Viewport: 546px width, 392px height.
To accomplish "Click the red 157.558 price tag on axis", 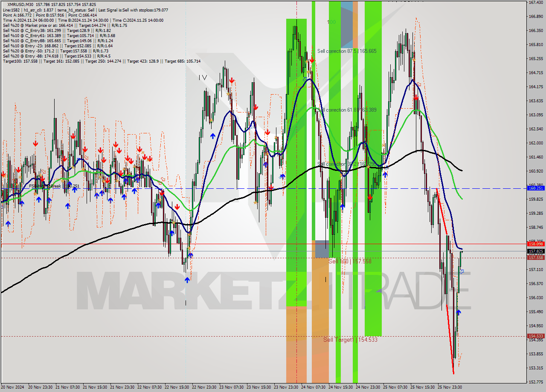I will click(536, 257).
